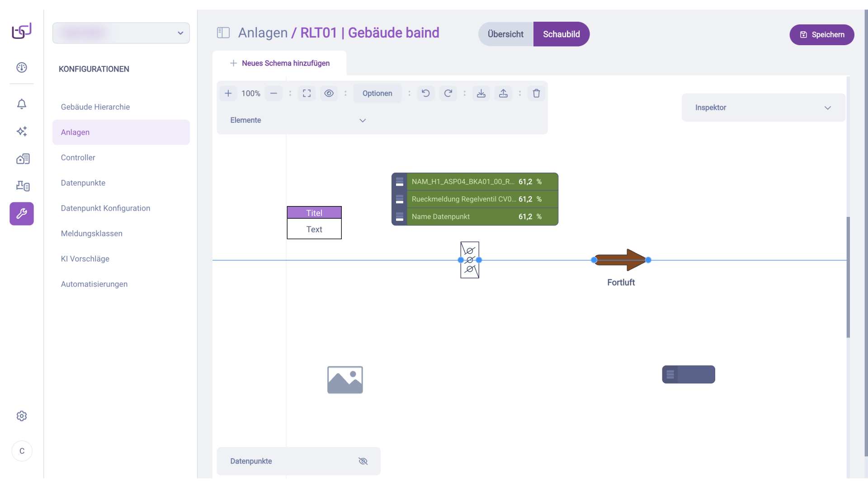Click the undo arrow in toolbar
Screen dimensions: 868x488
[425, 93]
